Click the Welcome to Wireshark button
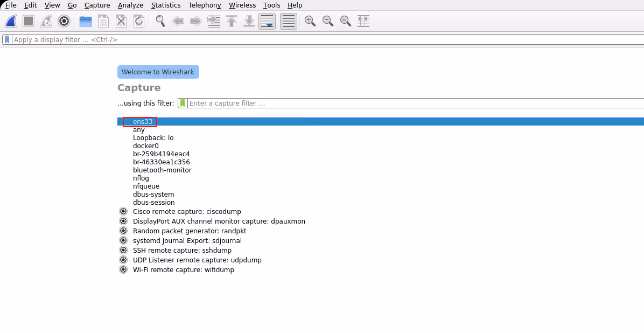644x333 pixels. (x=158, y=72)
